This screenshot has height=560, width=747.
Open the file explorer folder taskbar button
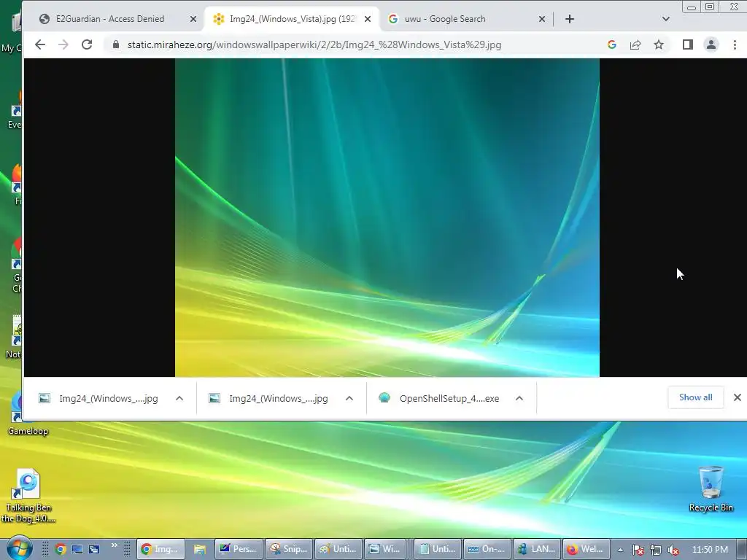[199, 549]
